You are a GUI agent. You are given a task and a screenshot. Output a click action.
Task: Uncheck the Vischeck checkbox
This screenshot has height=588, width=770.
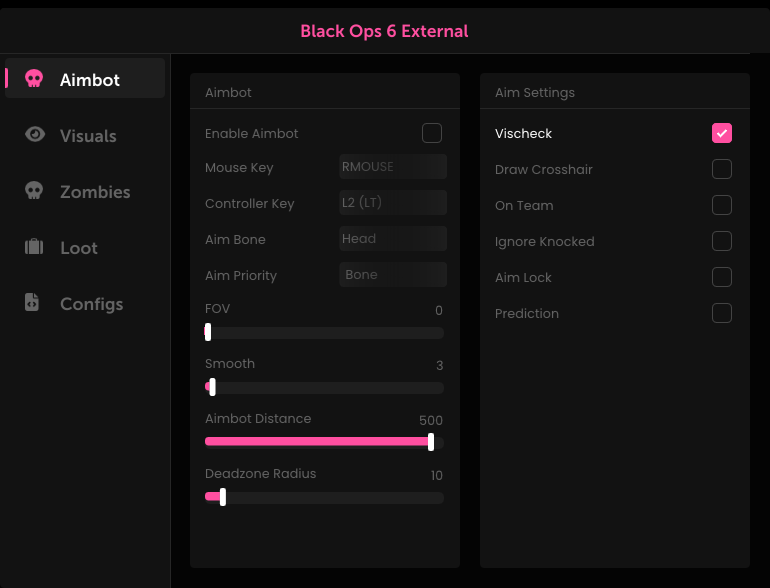point(721,133)
